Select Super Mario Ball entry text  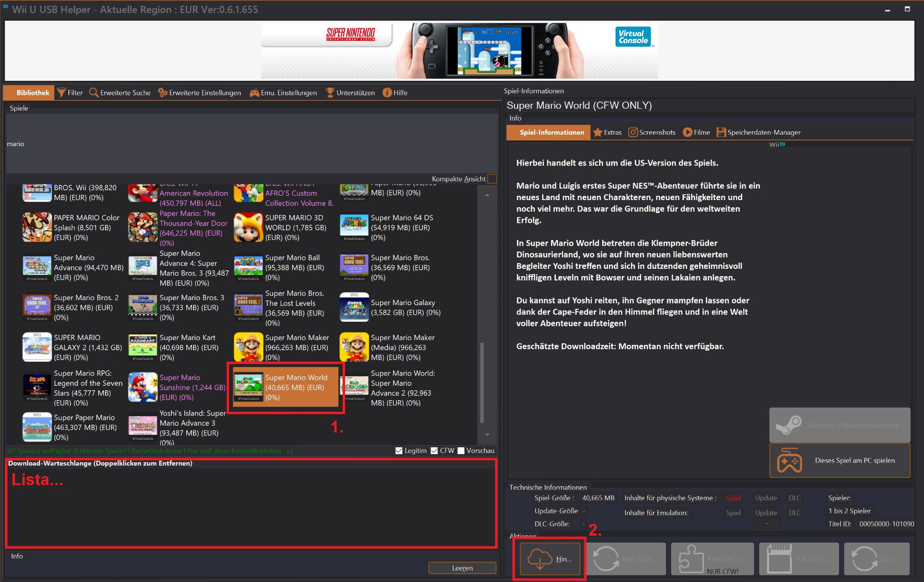295,267
